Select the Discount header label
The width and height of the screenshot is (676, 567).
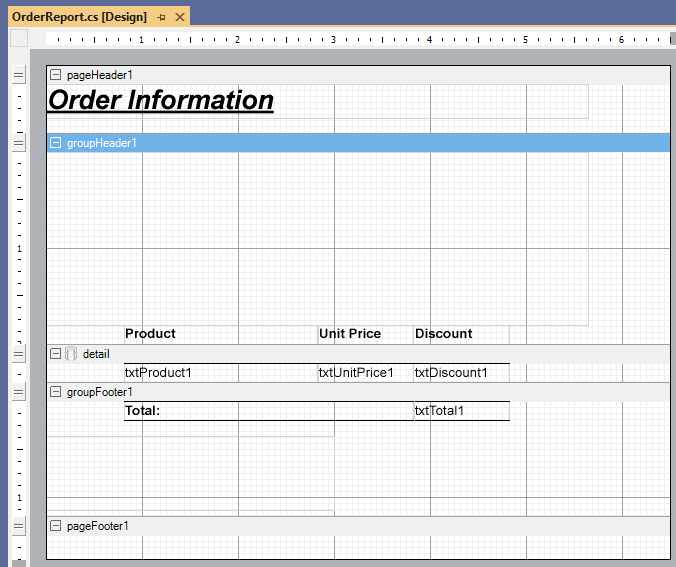coord(461,335)
